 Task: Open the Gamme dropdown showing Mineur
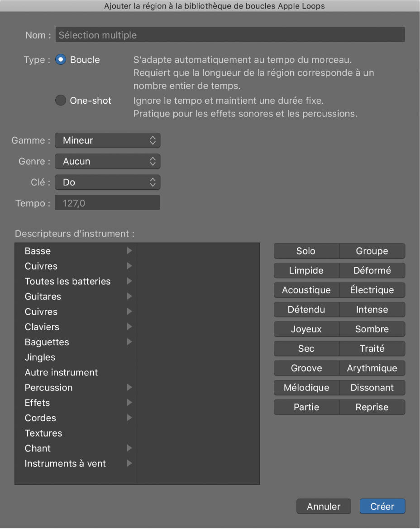(x=107, y=140)
